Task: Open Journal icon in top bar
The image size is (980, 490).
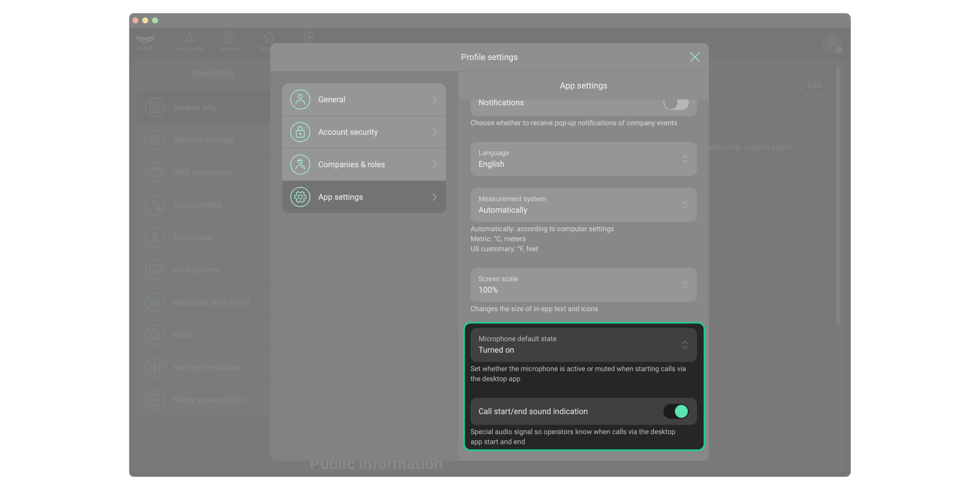Action: click(x=229, y=38)
